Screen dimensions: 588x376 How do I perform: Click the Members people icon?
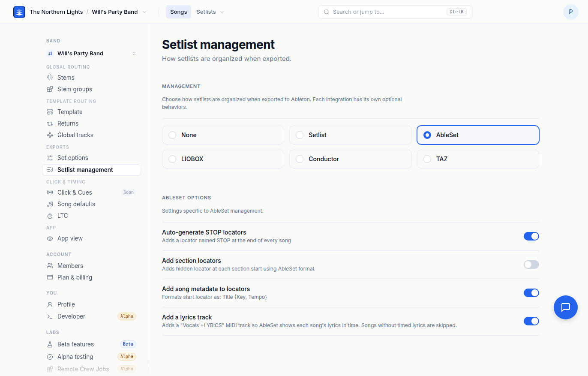point(50,266)
